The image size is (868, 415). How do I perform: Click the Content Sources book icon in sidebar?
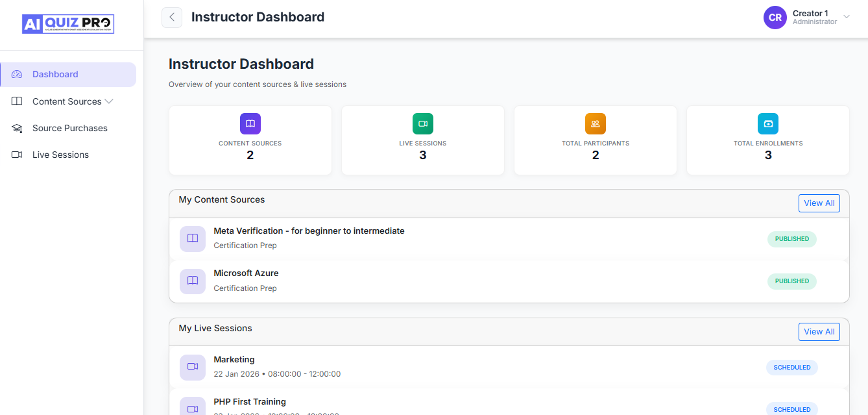coord(17,101)
